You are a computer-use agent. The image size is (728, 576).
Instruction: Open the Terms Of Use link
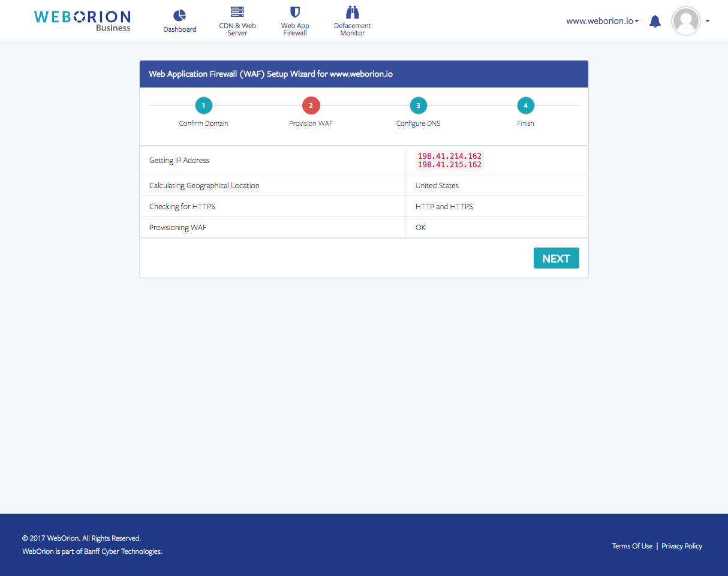pos(632,546)
